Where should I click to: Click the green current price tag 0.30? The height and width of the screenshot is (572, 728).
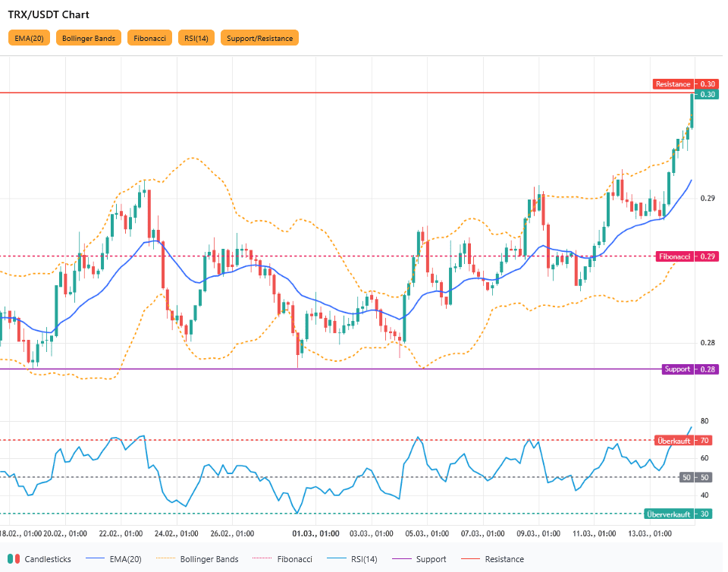(707, 95)
